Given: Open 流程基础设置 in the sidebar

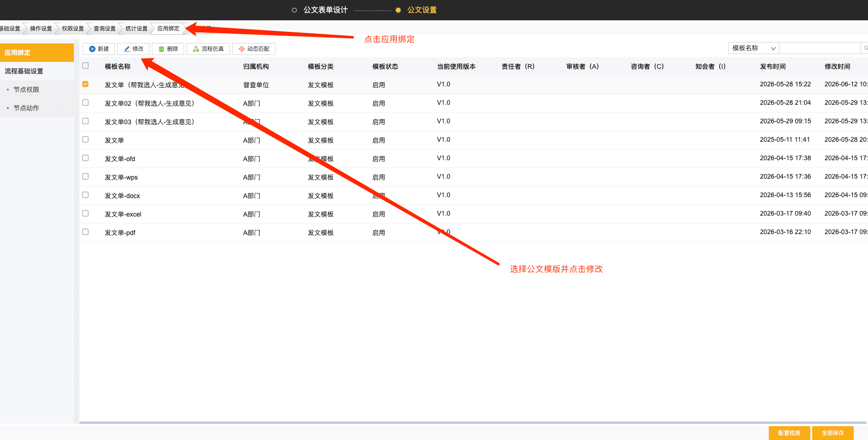Looking at the screenshot, I should click(37, 71).
